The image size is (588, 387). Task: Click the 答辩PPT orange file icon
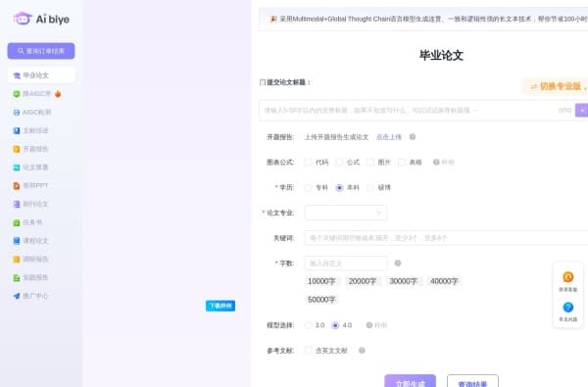pos(17,185)
